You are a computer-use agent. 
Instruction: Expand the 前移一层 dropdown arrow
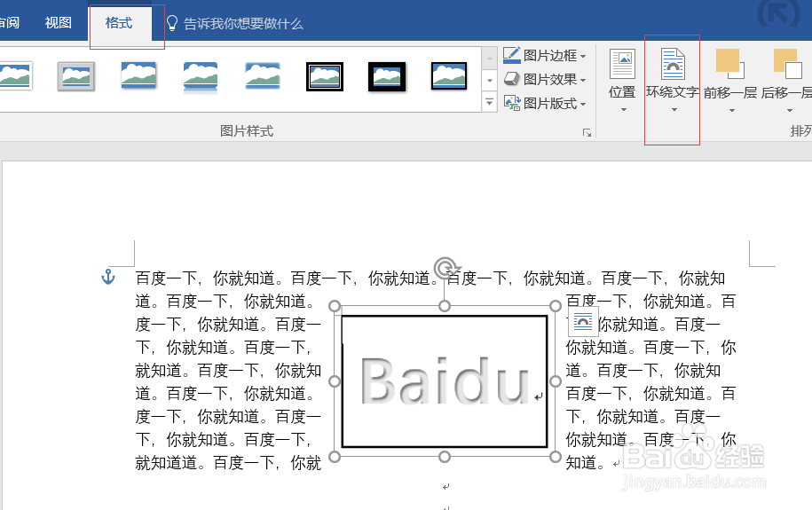coord(732,110)
